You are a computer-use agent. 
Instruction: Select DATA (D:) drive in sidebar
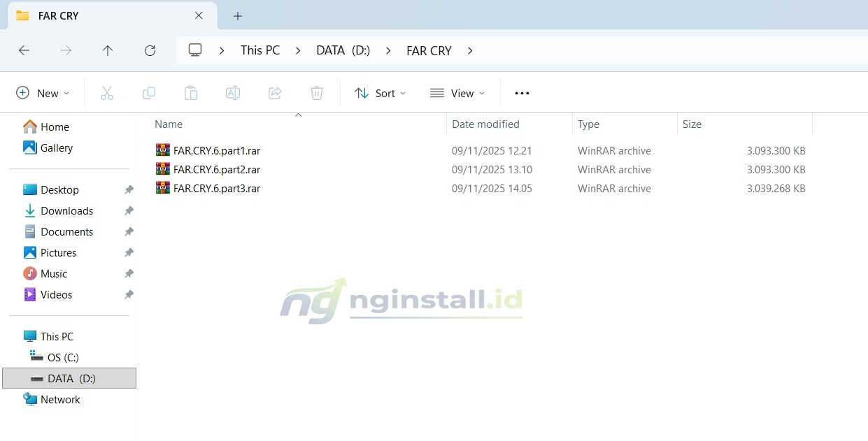point(69,378)
